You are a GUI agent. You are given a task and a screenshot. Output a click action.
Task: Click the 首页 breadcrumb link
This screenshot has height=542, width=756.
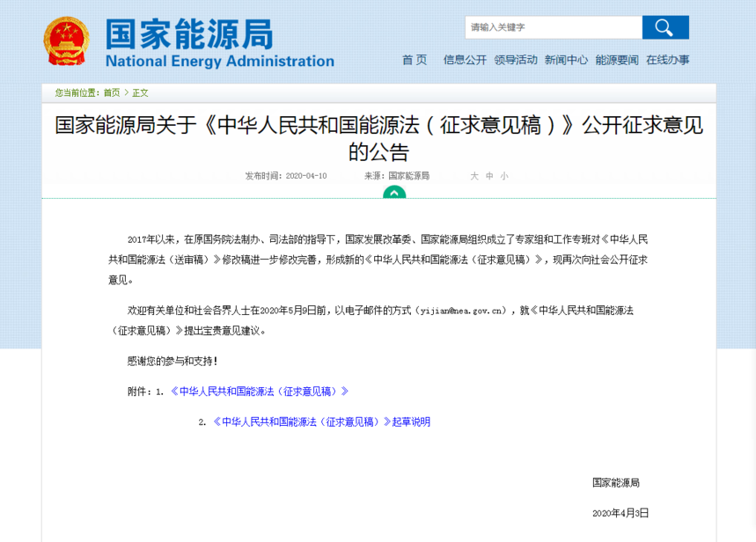click(x=112, y=92)
